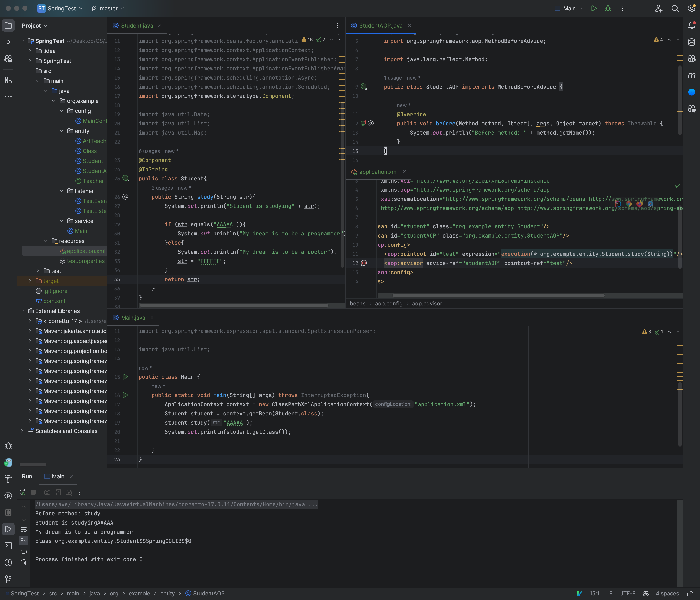Open line:column 15:1 indicator
The width and height of the screenshot is (700, 600).
pyautogui.click(x=594, y=594)
